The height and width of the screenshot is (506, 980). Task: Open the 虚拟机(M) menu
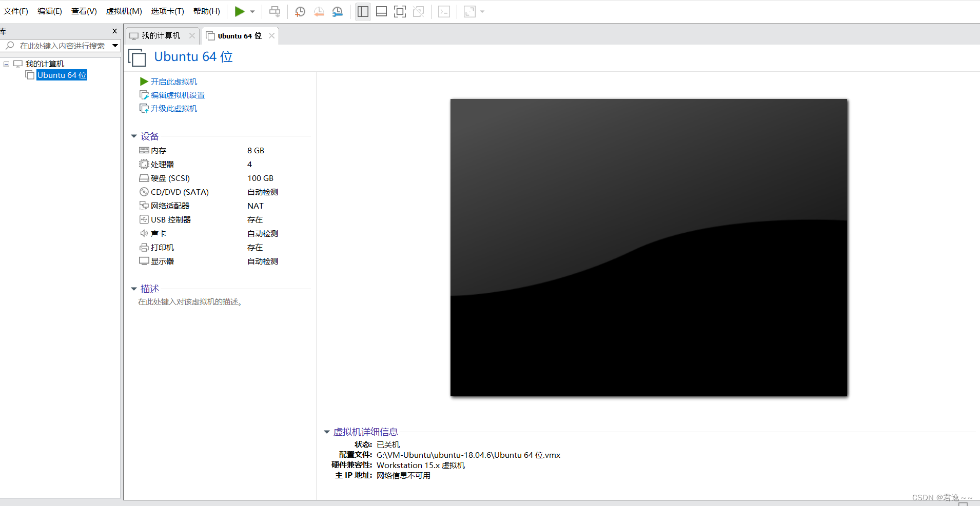click(x=124, y=11)
